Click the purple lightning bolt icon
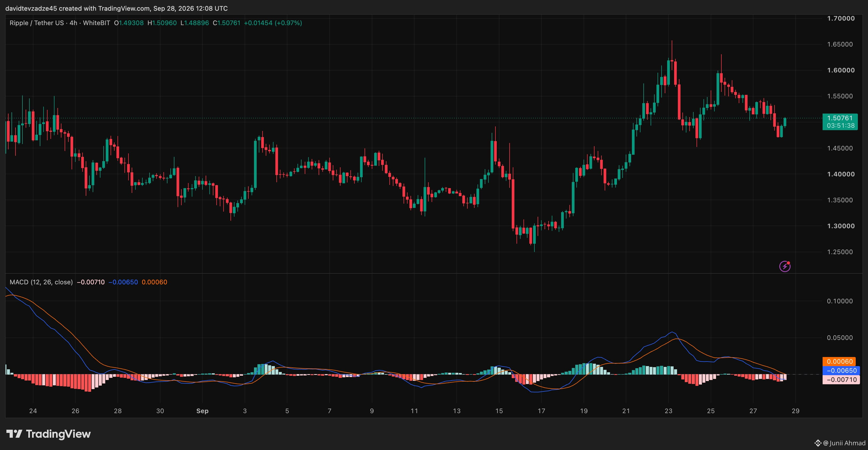The image size is (868, 450). [x=785, y=266]
